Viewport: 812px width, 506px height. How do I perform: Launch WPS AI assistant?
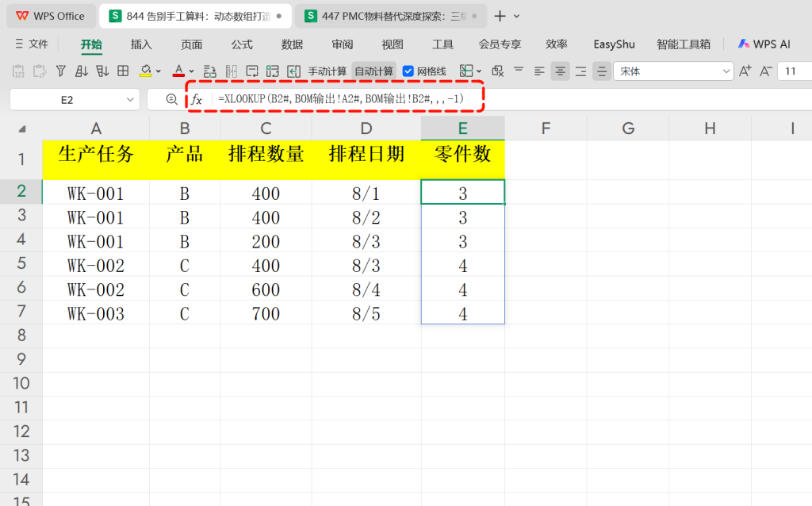[764, 44]
